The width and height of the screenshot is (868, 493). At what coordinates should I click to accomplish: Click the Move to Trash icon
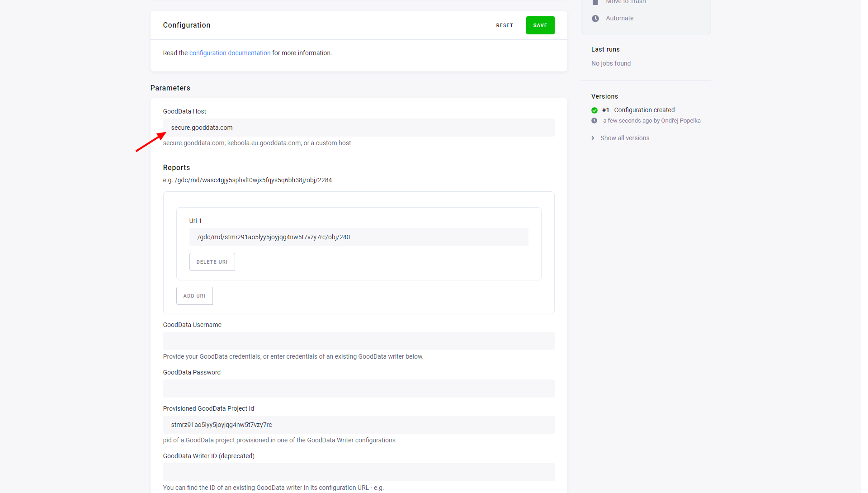click(595, 2)
